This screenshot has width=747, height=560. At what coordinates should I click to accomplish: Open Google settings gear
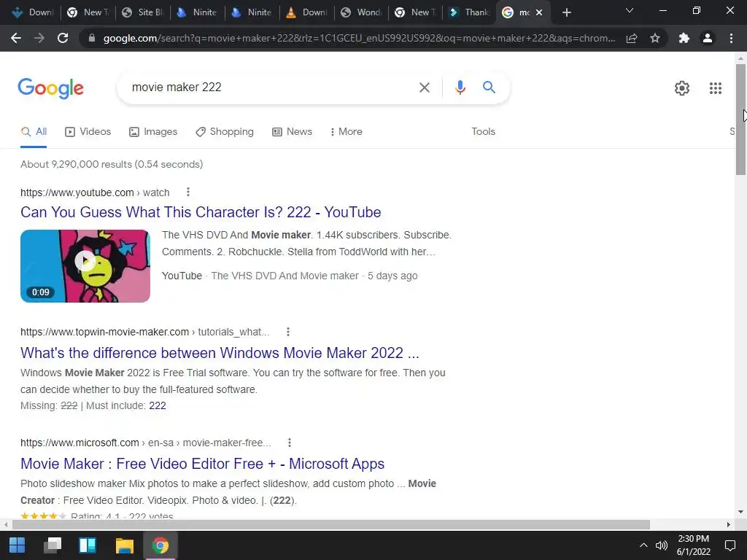click(x=682, y=88)
